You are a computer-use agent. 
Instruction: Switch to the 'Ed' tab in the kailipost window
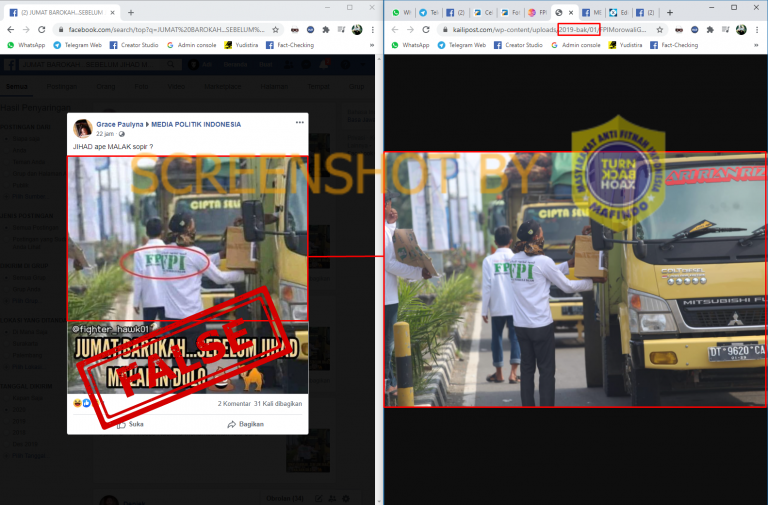[x=619, y=13]
